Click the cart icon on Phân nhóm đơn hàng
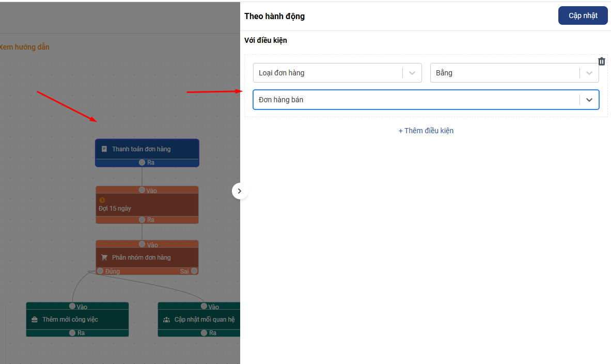This screenshot has height=364, width=611. (x=104, y=258)
